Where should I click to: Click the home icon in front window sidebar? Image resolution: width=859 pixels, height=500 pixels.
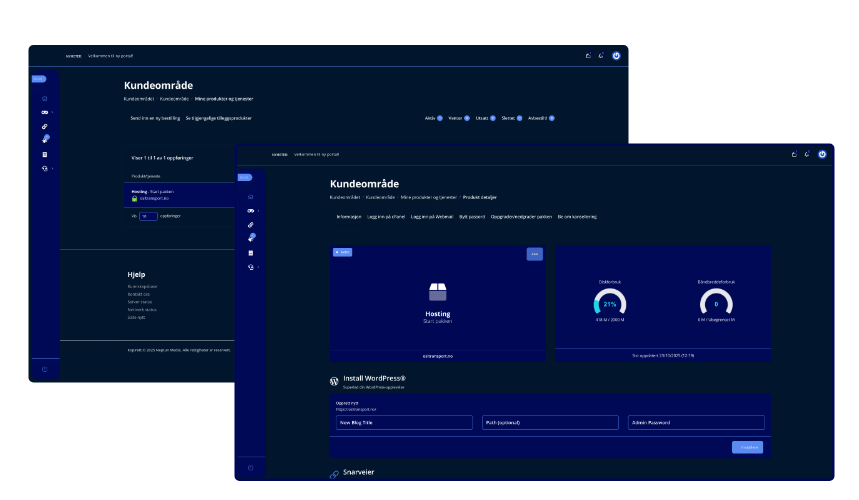250,197
